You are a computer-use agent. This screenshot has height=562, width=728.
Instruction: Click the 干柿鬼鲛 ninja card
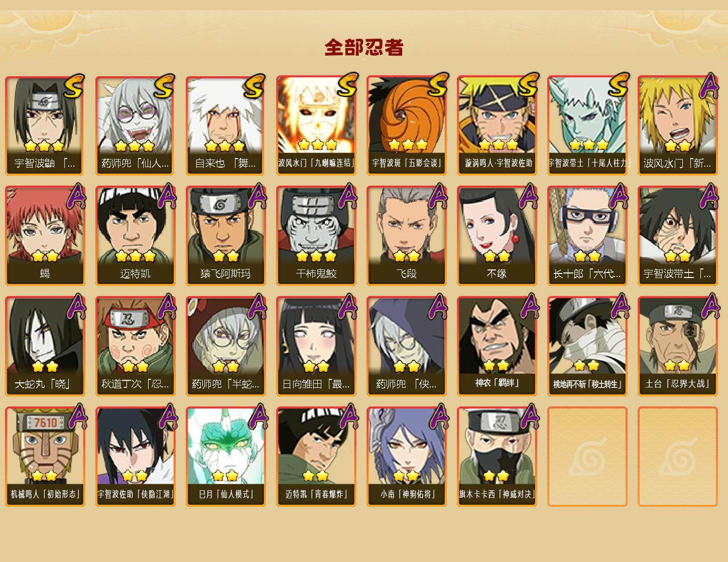tap(316, 235)
